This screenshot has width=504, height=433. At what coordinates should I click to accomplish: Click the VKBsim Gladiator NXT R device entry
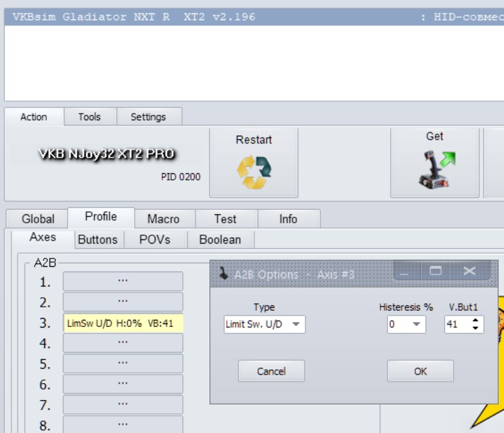pos(254,17)
